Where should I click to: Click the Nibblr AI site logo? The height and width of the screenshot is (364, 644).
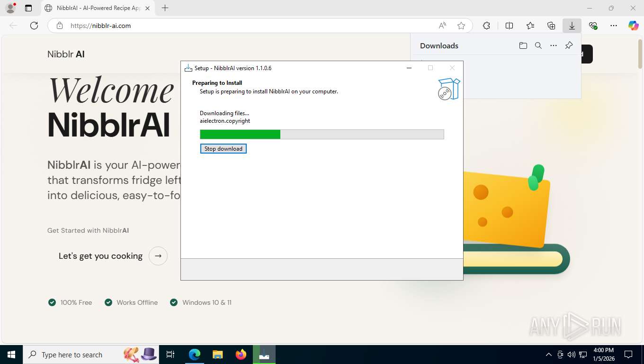[x=66, y=54]
